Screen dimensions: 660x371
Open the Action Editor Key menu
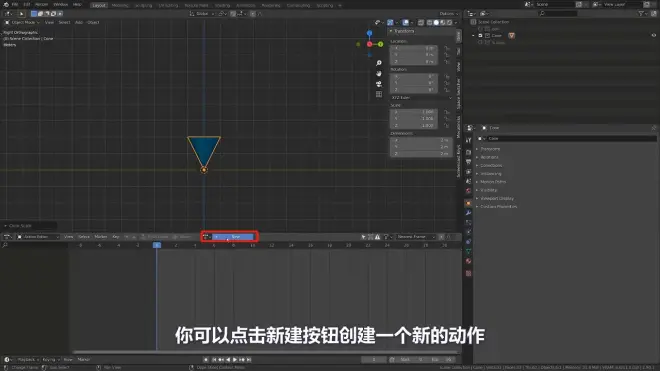(x=116, y=237)
